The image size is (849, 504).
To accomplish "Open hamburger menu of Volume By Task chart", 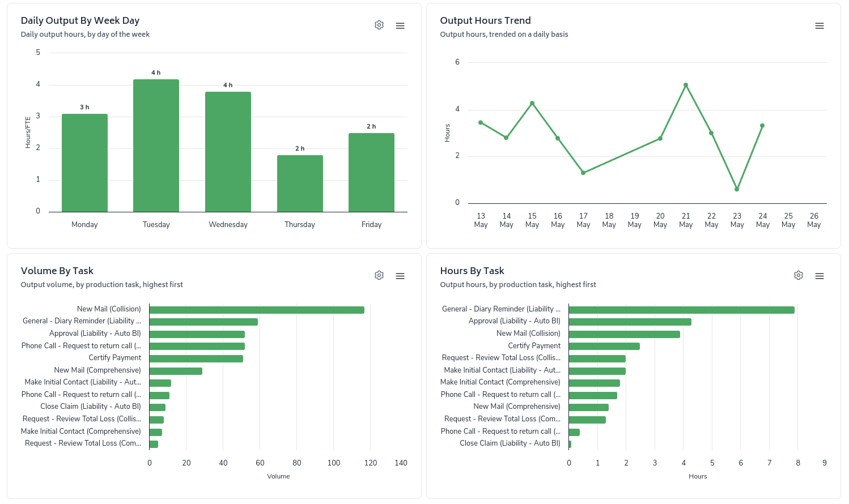I will [400, 276].
